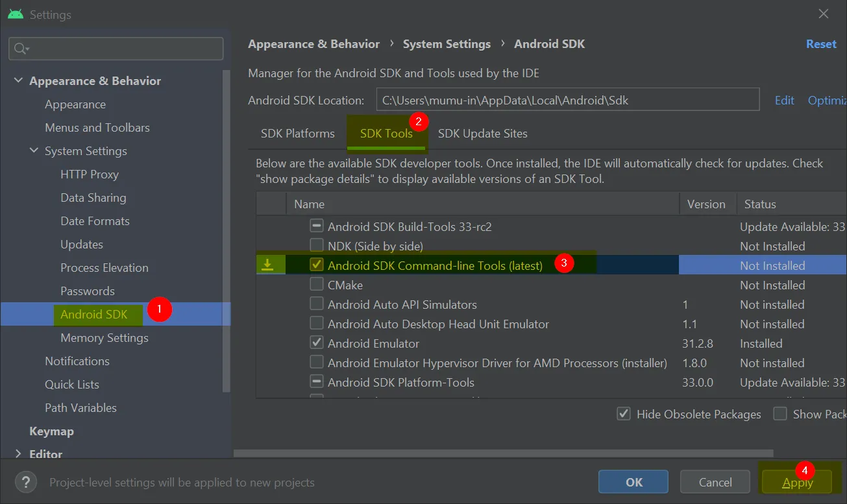Uncheck Android SDK Command-line Tools (latest)
847x504 pixels.
[x=317, y=265]
